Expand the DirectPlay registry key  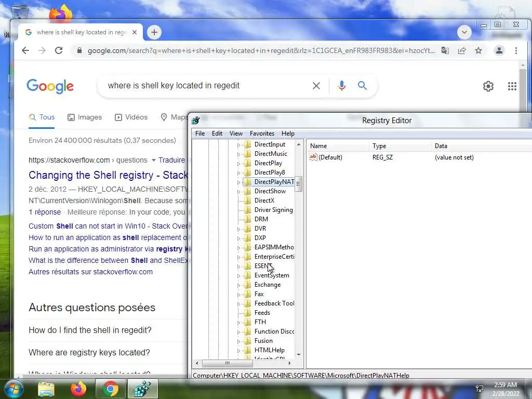pos(238,164)
